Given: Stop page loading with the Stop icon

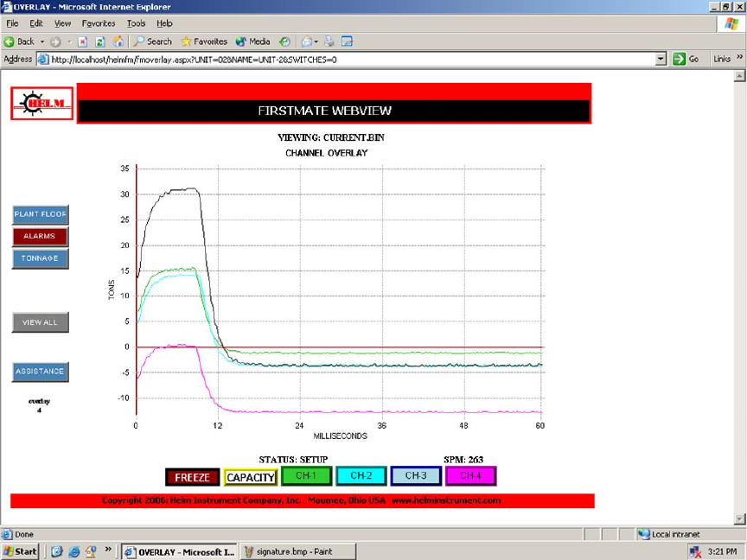Looking at the screenshot, I should pyautogui.click(x=82, y=41).
